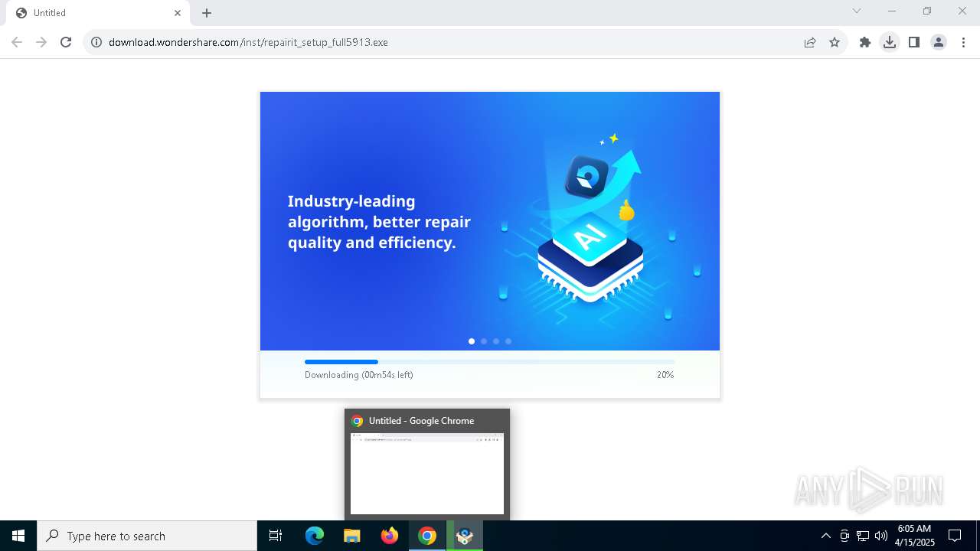This screenshot has width=980, height=551.
Task: Close the Untitled tab
Action: tap(178, 13)
